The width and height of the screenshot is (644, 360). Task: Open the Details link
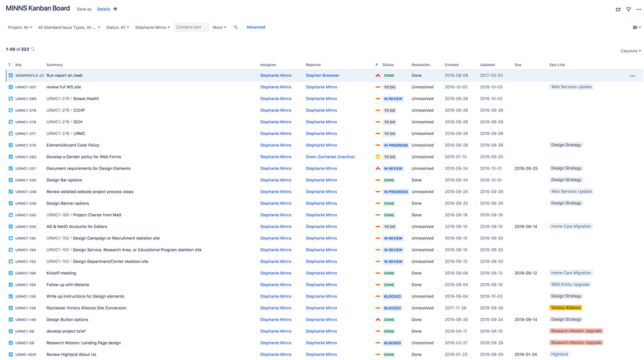tap(103, 9)
